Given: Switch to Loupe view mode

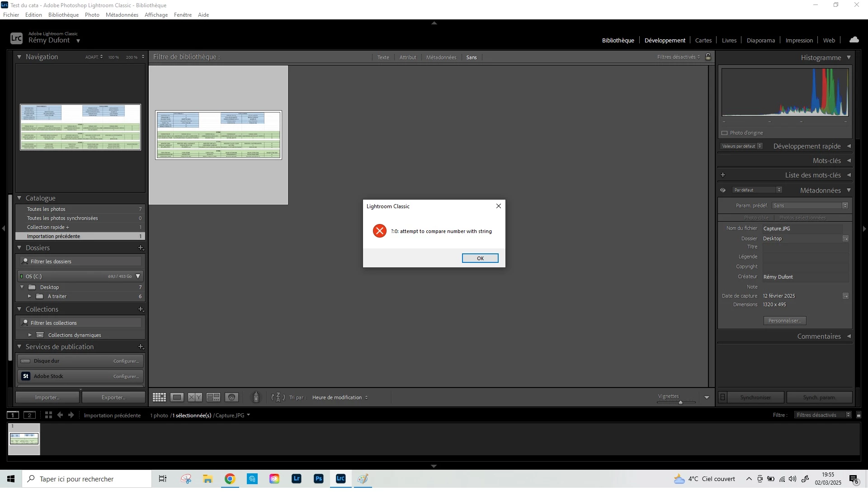Looking at the screenshot, I should (177, 397).
